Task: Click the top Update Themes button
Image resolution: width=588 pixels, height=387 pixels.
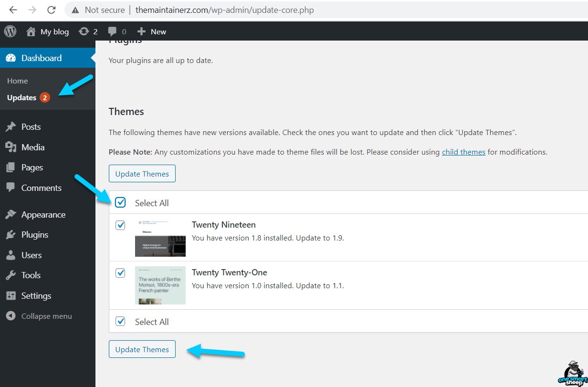Action: tap(142, 174)
